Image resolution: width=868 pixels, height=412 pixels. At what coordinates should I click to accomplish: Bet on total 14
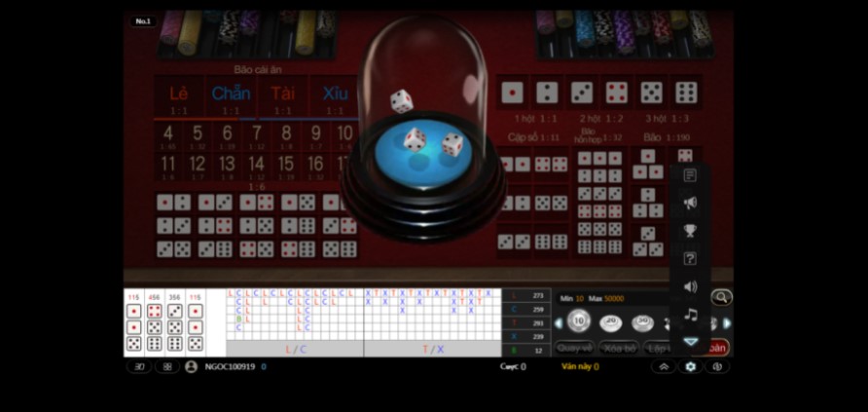click(256, 167)
